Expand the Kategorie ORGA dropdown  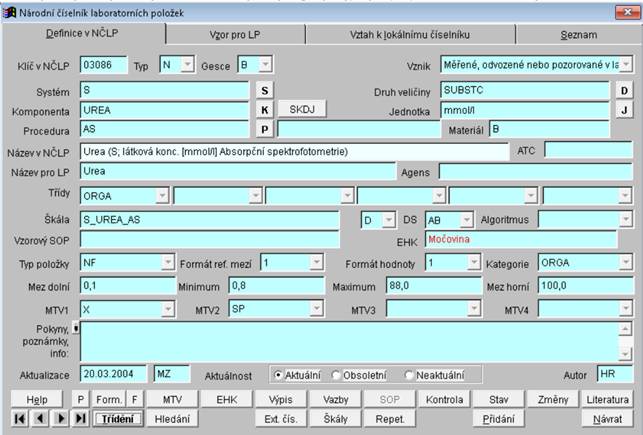(x=625, y=262)
